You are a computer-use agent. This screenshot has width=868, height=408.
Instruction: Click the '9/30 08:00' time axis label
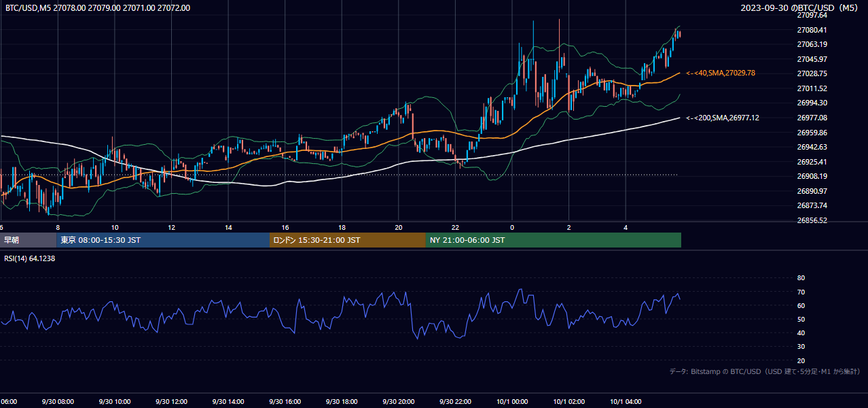tap(58, 401)
